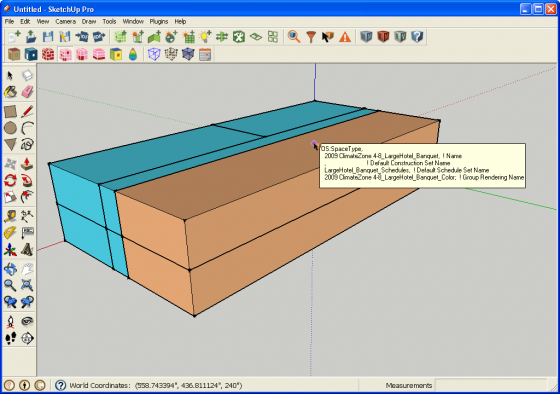This screenshot has width=560, height=394.
Task: Select the New Space tool
Action: [x=120, y=37]
